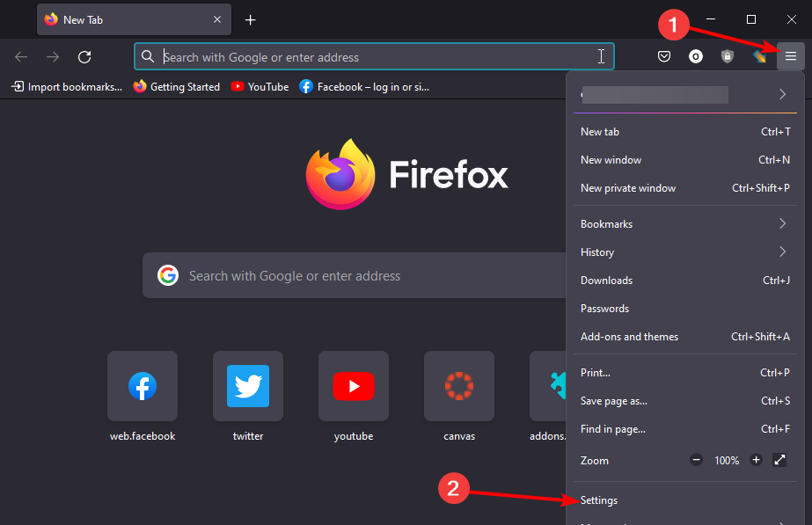This screenshot has height=525, width=812.
Task: Maximize the Firefox window
Action: click(x=751, y=19)
